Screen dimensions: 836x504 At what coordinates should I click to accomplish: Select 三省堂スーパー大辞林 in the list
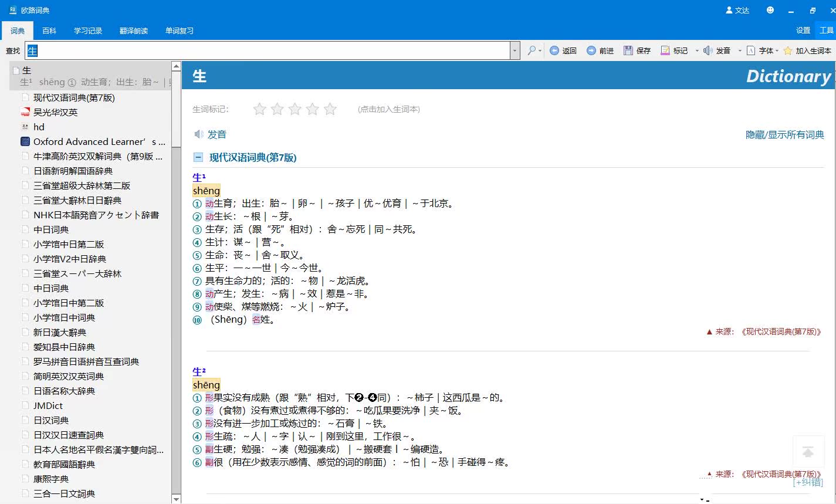[77, 273]
